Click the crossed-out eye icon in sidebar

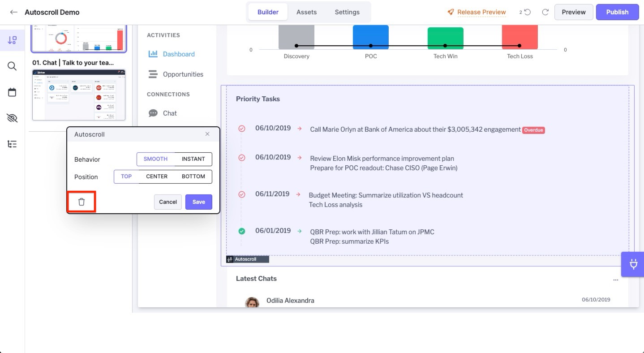pyautogui.click(x=12, y=118)
